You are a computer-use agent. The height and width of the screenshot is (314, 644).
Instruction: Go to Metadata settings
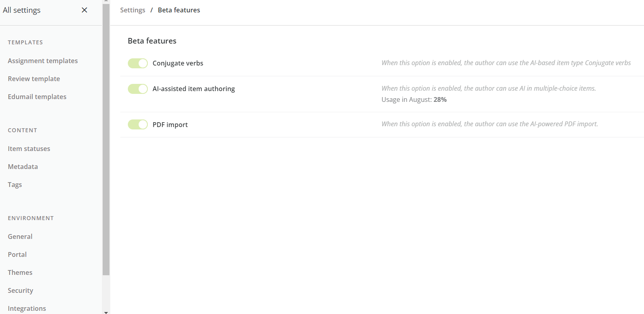(23, 167)
